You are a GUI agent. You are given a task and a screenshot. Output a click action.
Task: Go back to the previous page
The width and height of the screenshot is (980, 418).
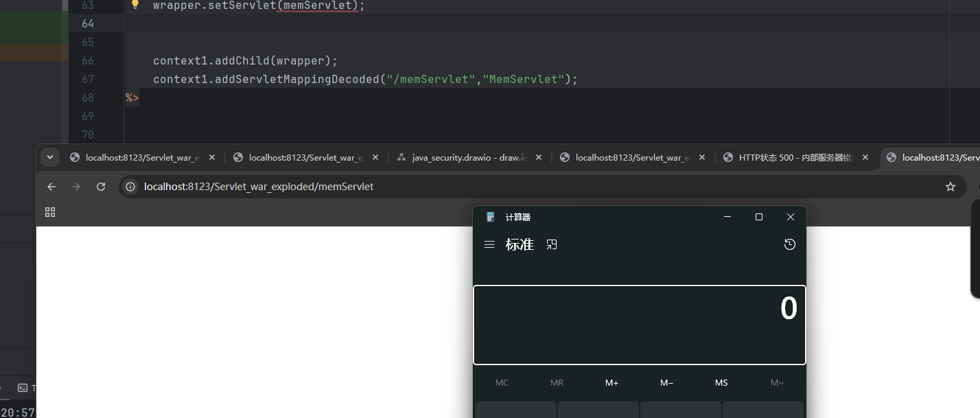(x=51, y=187)
